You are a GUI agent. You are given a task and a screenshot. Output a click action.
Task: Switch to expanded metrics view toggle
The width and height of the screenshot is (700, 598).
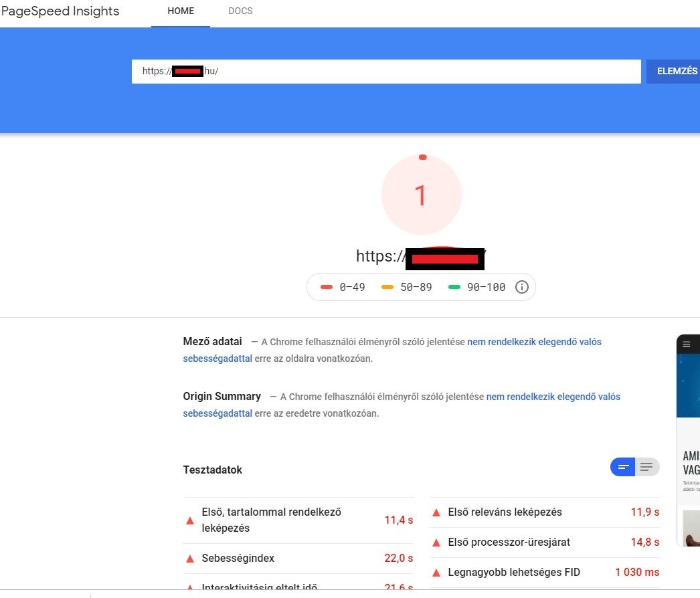(x=646, y=467)
